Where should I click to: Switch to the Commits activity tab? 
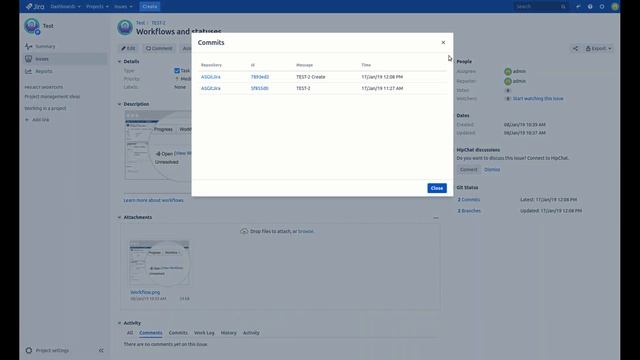point(178,333)
